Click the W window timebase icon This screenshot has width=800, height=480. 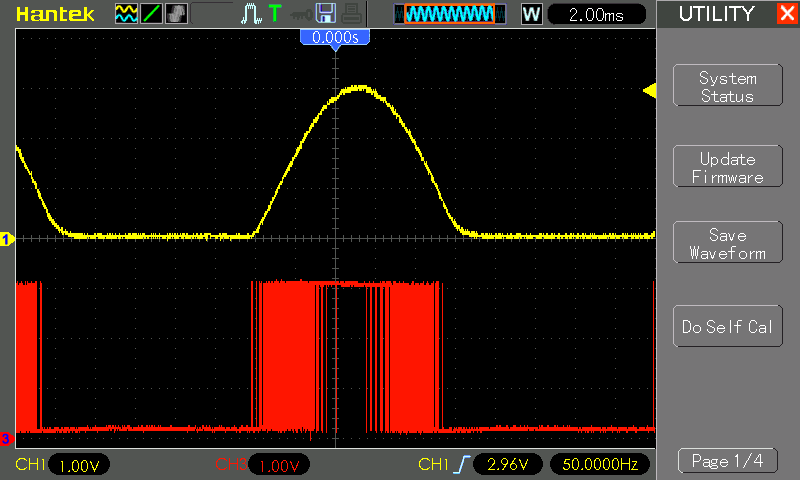point(531,14)
